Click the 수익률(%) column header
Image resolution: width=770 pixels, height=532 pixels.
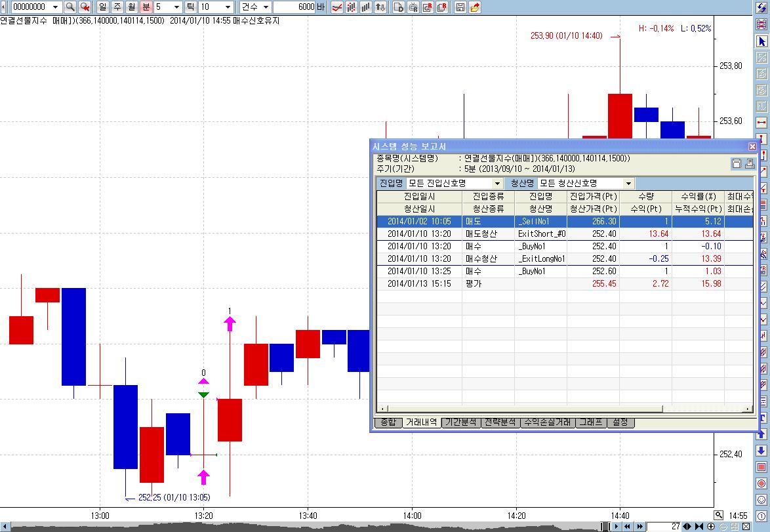pyautogui.click(x=698, y=197)
